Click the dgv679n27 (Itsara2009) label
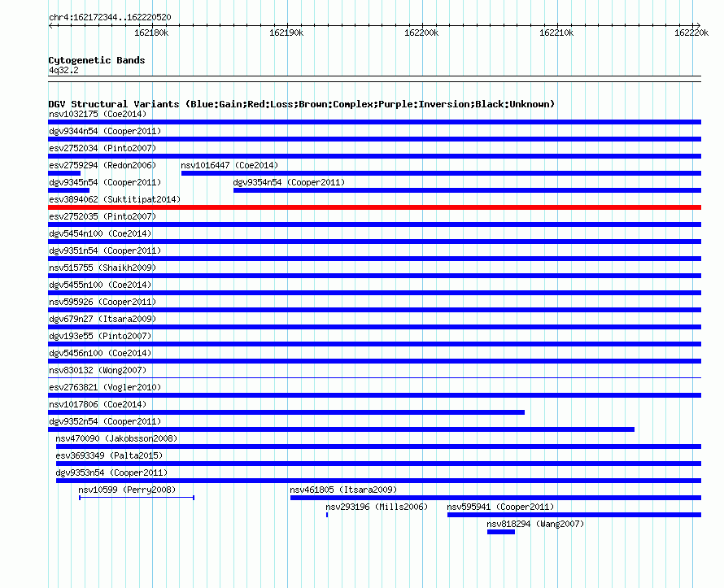This screenshot has width=724, height=588. click(102, 319)
